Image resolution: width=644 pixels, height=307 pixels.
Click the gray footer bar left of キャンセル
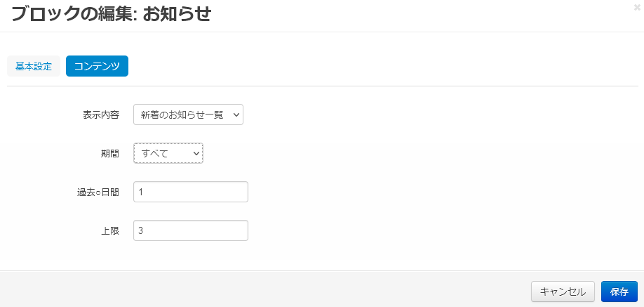click(x=267, y=289)
